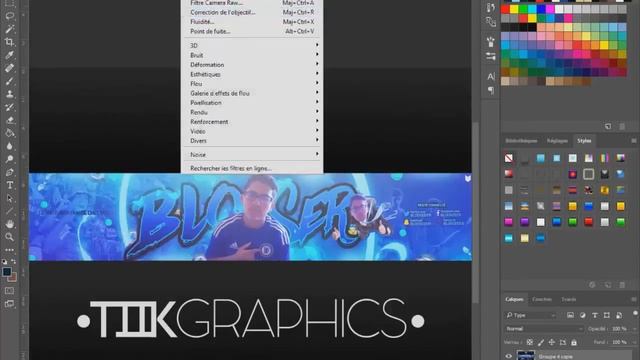Expand the Déformation submenu
Screen dimensions: 640x360
pyautogui.click(x=252, y=64)
